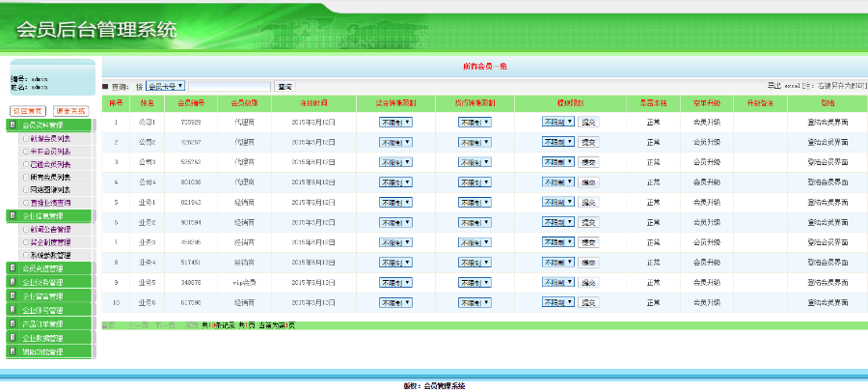This screenshot has height=391, width=868.
Task: Open 公司3 withdrawal limit 不限制 dropdown
Action: pyautogui.click(x=558, y=162)
